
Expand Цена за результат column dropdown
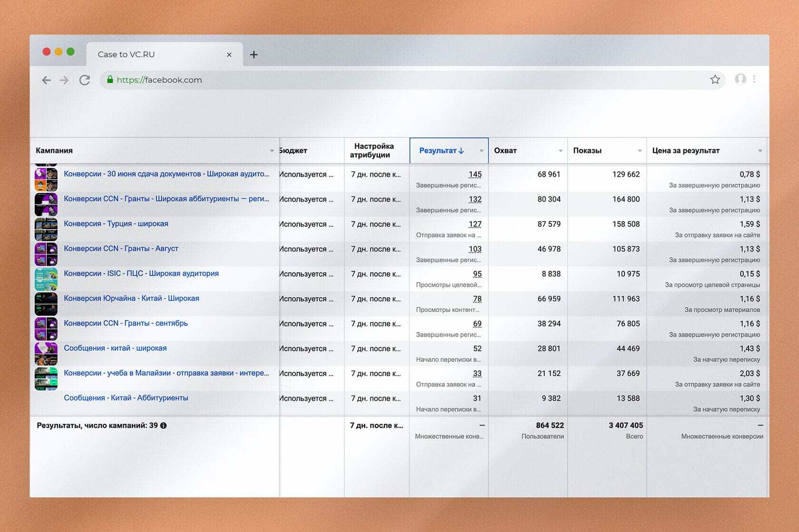click(760, 151)
